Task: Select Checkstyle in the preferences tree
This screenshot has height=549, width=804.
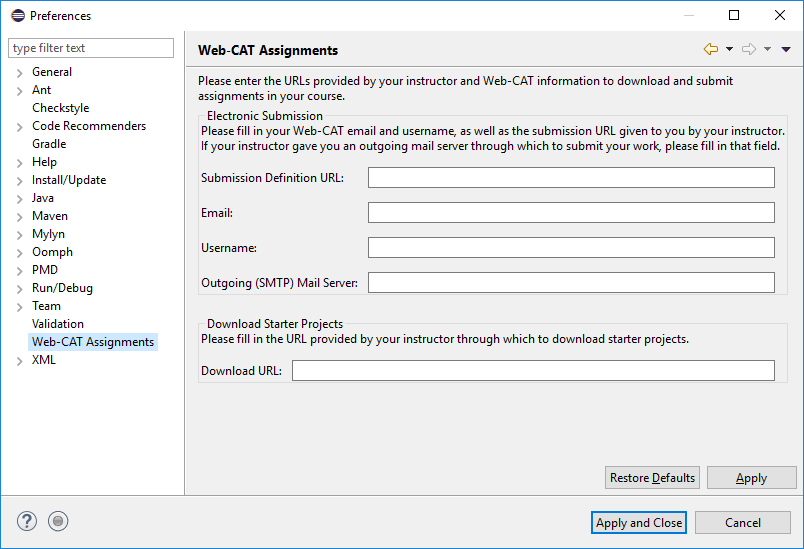Action: 60,108
